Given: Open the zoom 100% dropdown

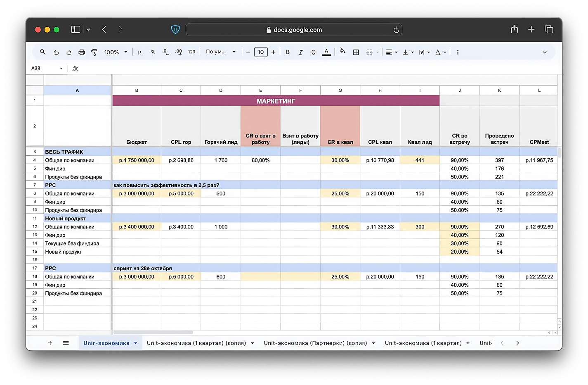Looking at the screenshot, I should (x=116, y=52).
